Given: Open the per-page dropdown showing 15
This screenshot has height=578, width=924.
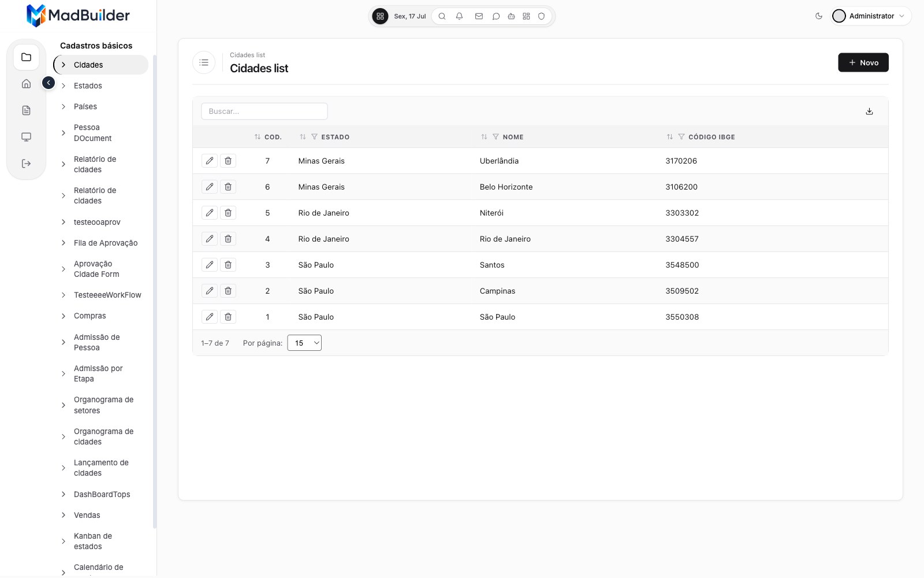Looking at the screenshot, I should click(x=304, y=343).
